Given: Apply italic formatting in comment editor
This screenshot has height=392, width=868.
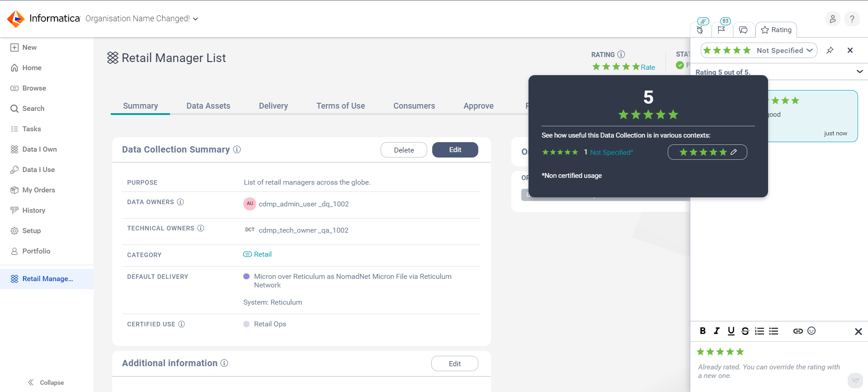Looking at the screenshot, I should [x=717, y=331].
